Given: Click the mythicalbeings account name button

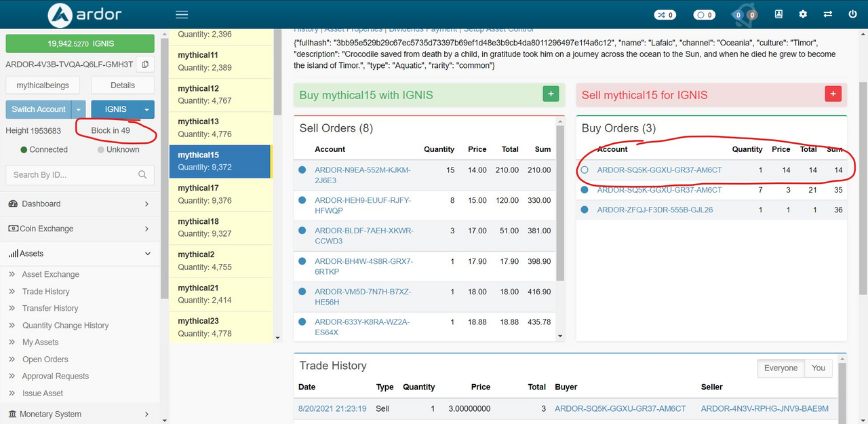Looking at the screenshot, I should (42, 85).
